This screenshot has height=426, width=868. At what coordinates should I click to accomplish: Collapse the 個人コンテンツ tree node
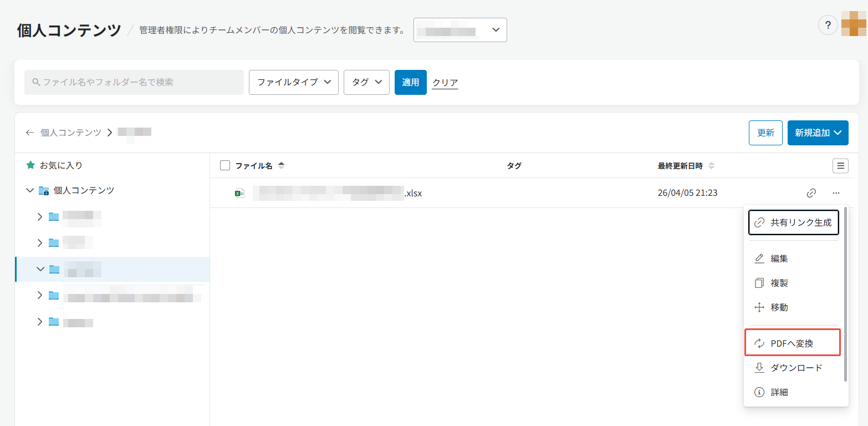[30, 190]
